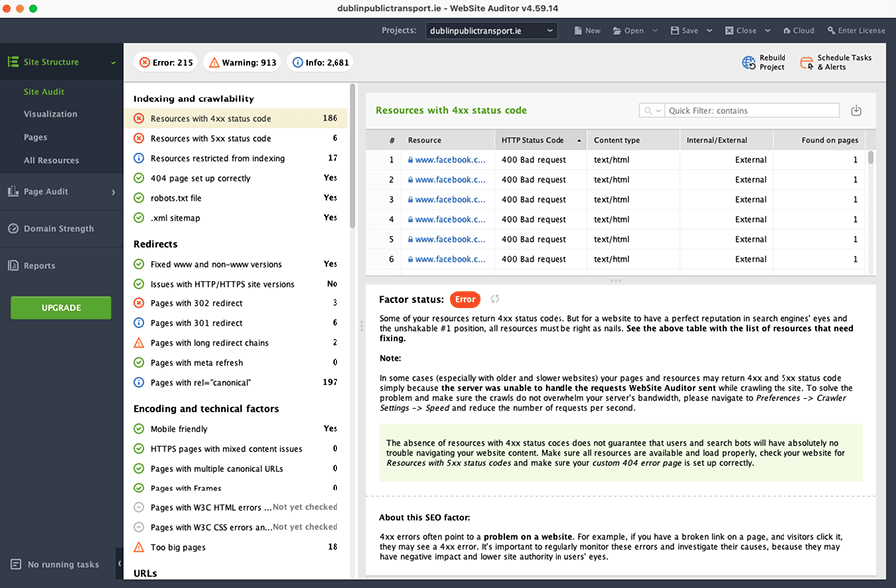This screenshot has height=588, width=896.
Task: Select .xml sitemap factor
Action: click(x=235, y=218)
